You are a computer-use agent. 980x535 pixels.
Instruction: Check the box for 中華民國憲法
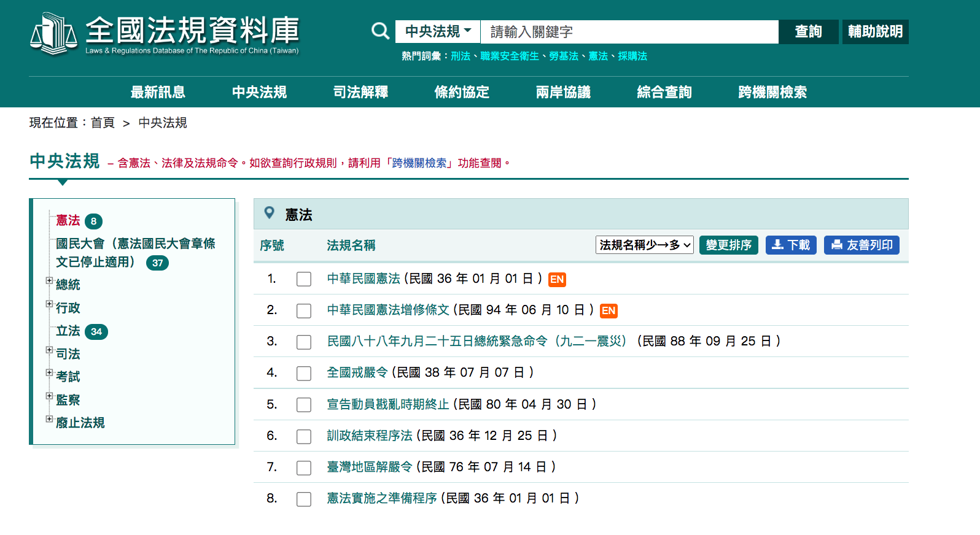click(x=304, y=279)
